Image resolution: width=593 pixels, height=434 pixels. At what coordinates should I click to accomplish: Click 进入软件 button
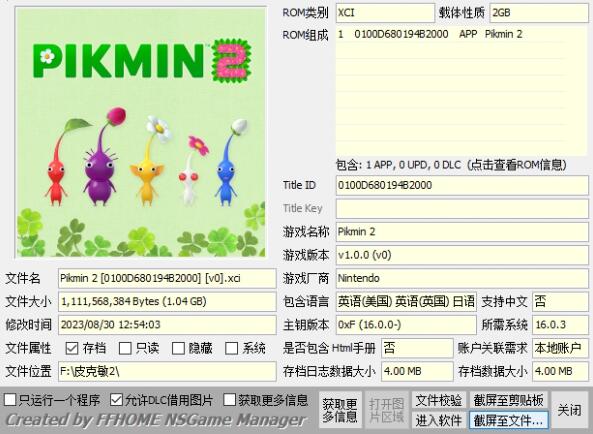(439, 420)
